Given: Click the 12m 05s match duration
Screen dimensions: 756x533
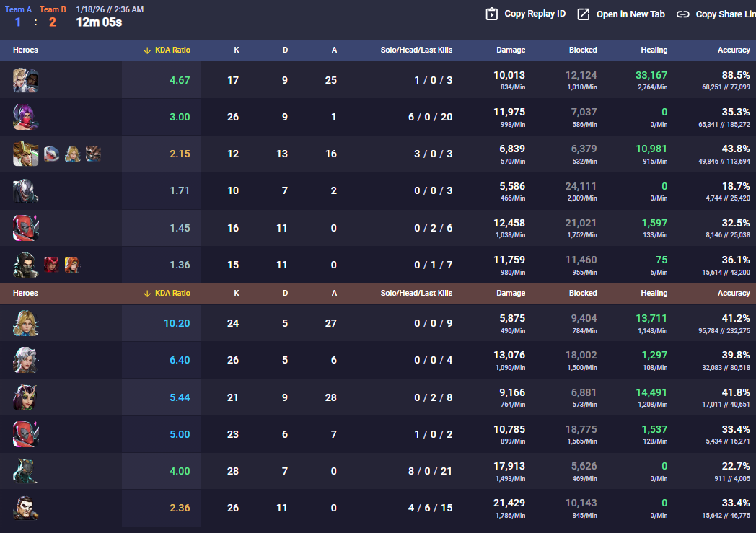Looking at the screenshot, I should pyautogui.click(x=99, y=22).
